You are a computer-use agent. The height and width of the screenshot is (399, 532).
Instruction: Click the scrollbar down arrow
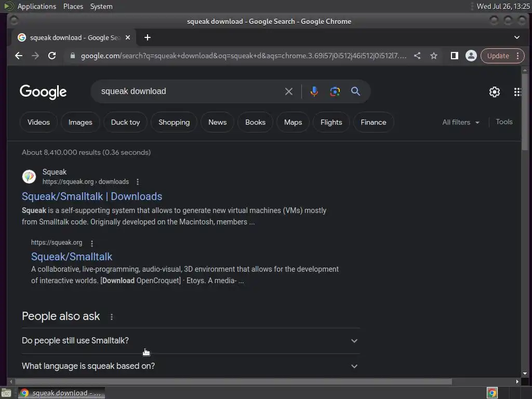[x=525, y=374]
